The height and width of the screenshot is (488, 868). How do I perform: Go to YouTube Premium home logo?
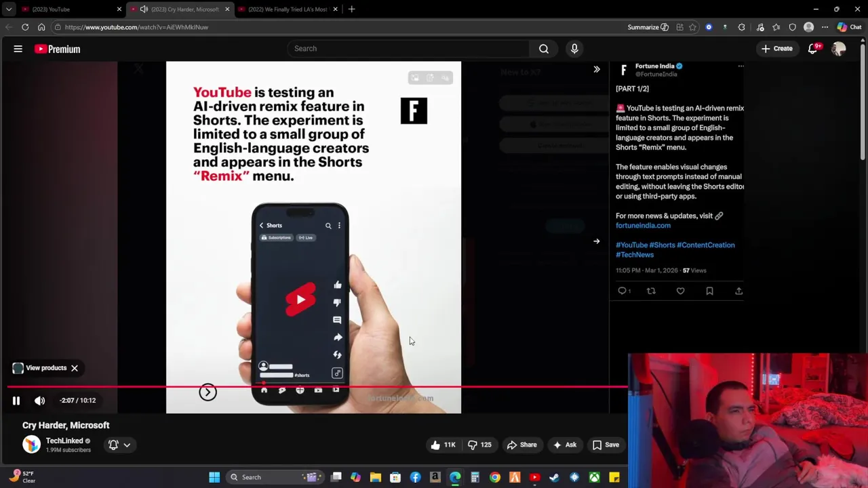point(58,49)
